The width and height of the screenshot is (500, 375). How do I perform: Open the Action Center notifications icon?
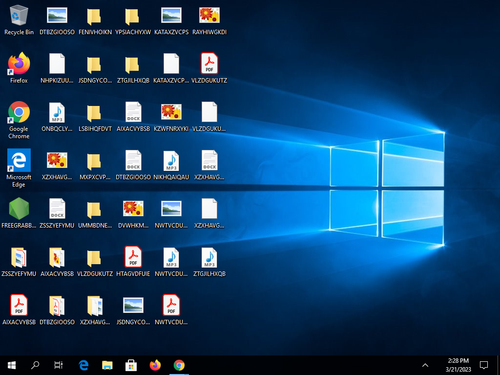click(x=484, y=365)
